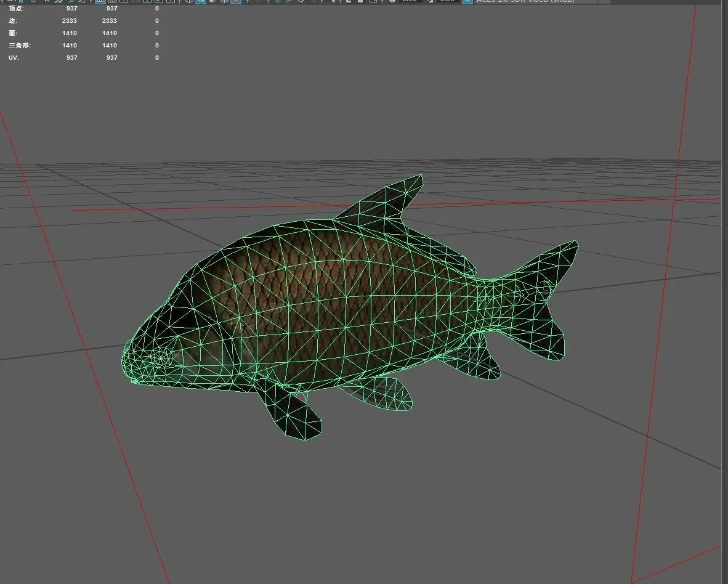728x584 pixels.
Task: Enable smooth shade all blue cube icon
Action: click(201, 1)
